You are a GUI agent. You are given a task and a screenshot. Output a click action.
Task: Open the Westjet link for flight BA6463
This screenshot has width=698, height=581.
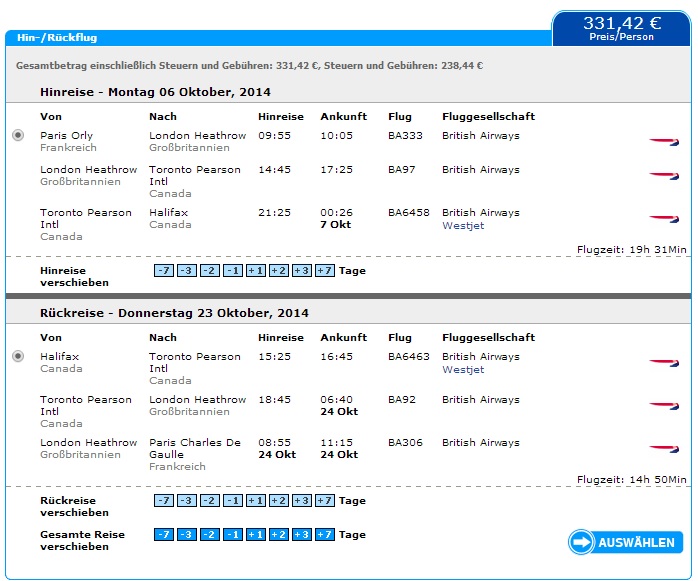click(463, 370)
